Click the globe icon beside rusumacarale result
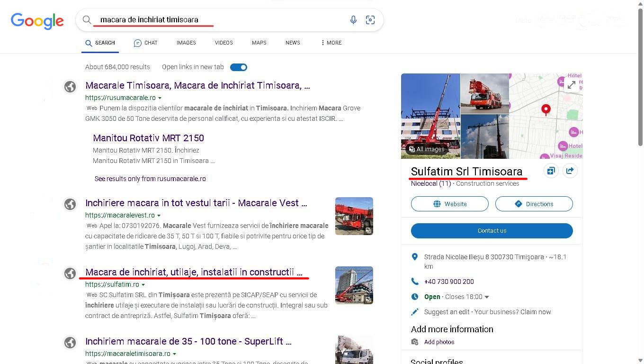The image size is (644, 364). point(70,87)
